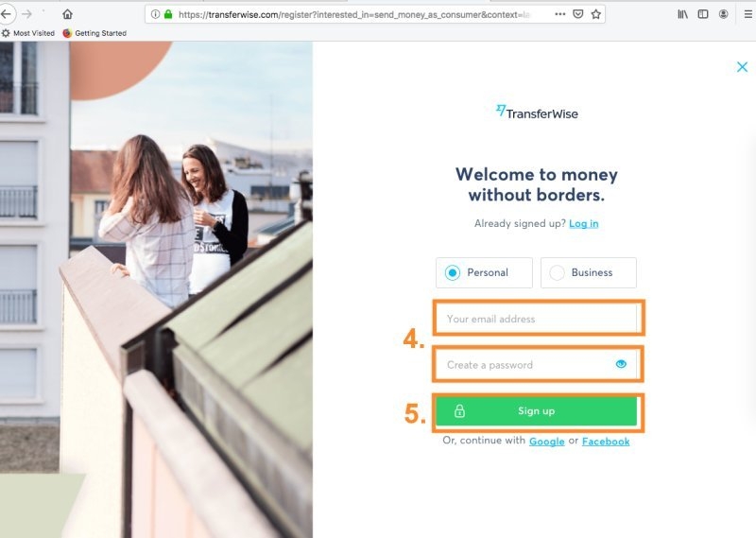
Task: Open the page actions three-dots menu
Action: pyautogui.click(x=559, y=14)
